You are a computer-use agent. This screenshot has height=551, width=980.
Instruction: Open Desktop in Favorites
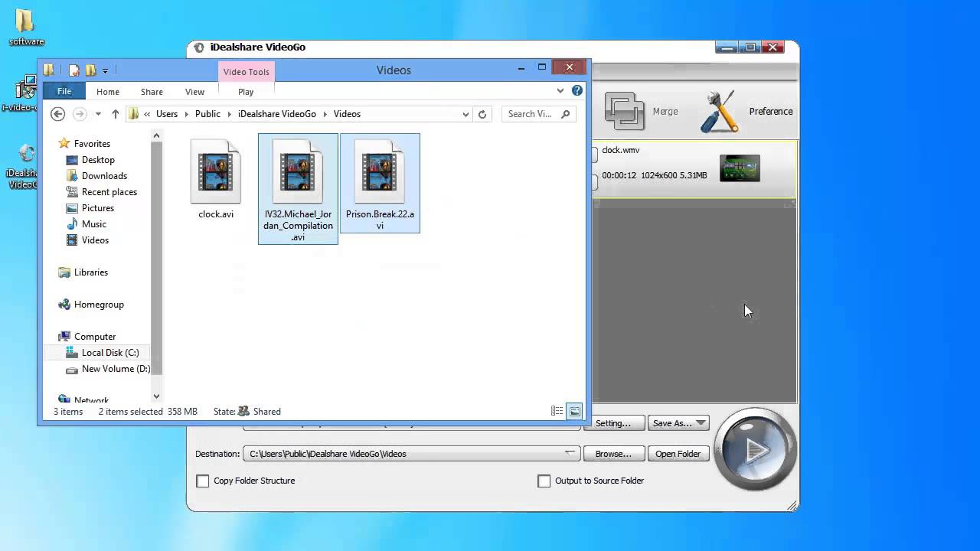click(x=98, y=160)
